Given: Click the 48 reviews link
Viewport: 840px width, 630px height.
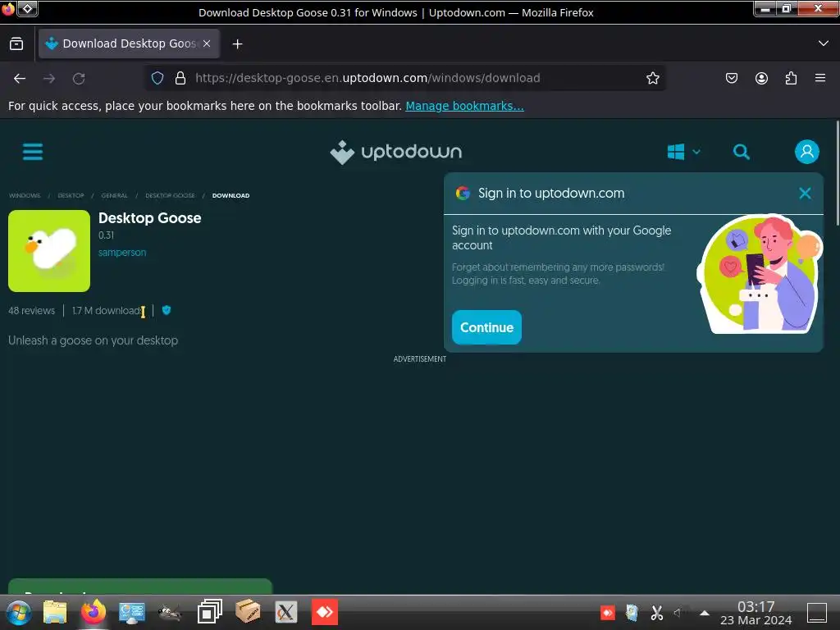Looking at the screenshot, I should (x=32, y=311).
